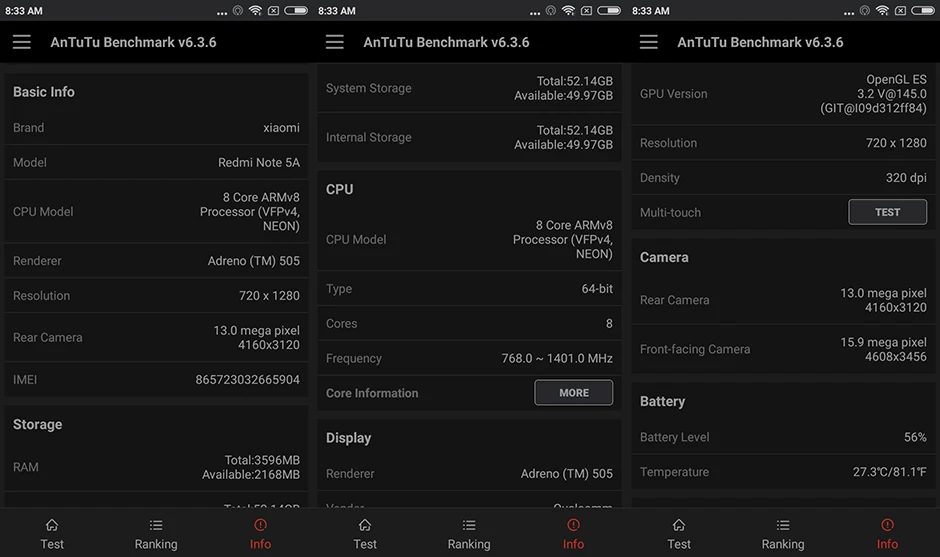Image resolution: width=940 pixels, height=557 pixels.
Task: Tap Brand value xiaomi
Action: (281, 128)
